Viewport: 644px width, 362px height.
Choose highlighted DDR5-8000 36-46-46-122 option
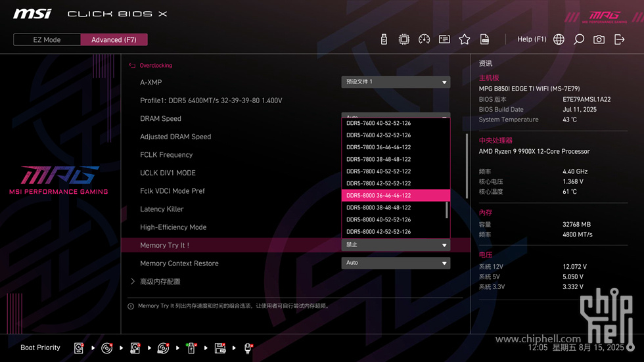tap(396, 195)
